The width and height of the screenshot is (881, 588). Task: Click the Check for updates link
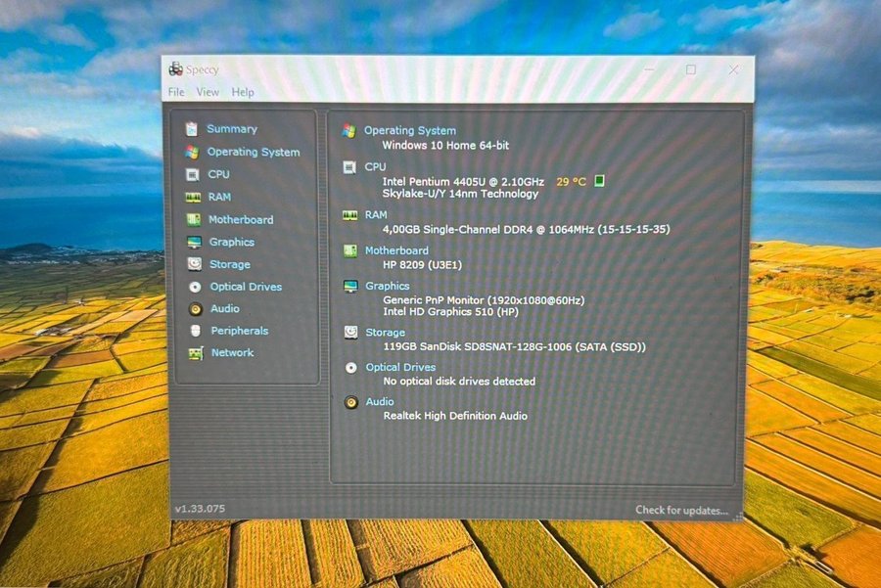point(681,511)
